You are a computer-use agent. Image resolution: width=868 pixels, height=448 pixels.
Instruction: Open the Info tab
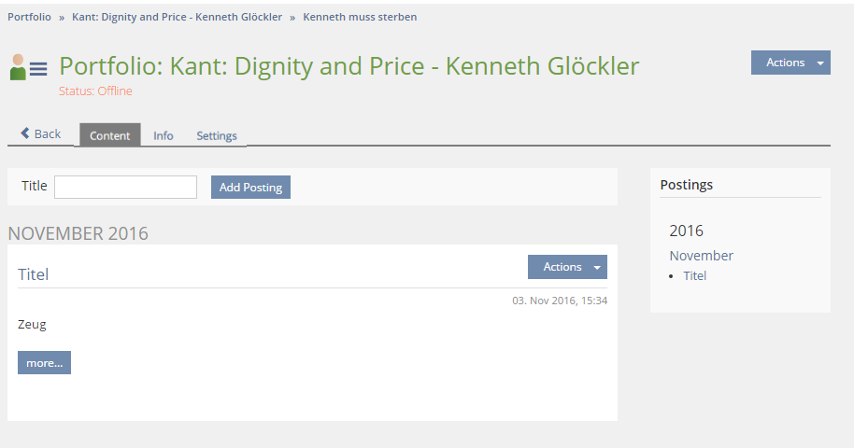click(164, 135)
